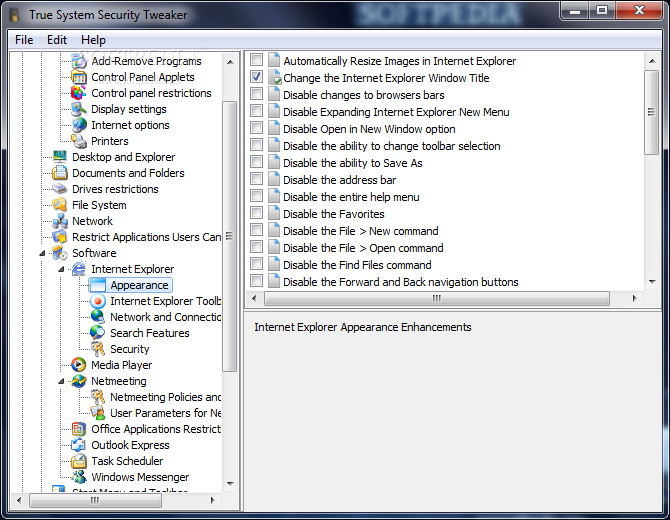Click the options list horizontal scrollbar thumb
The width and height of the screenshot is (670, 520).
point(437,298)
